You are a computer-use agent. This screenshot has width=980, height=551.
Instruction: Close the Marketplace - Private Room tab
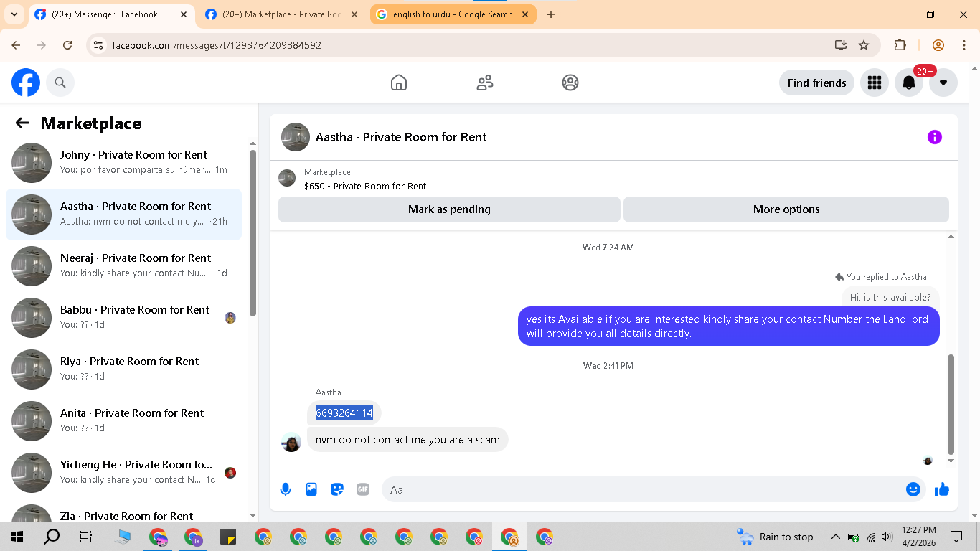pyautogui.click(x=354, y=14)
